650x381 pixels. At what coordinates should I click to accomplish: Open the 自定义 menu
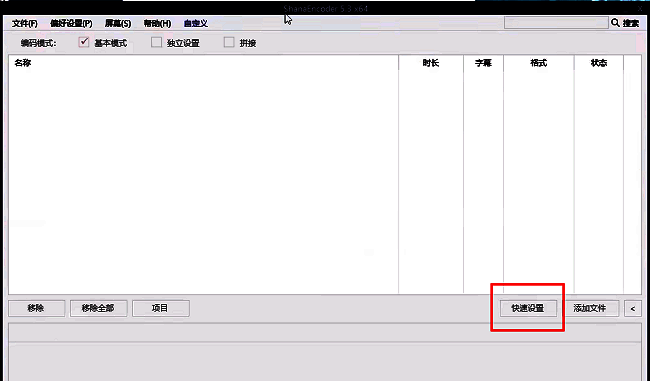click(x=196, y=24)
